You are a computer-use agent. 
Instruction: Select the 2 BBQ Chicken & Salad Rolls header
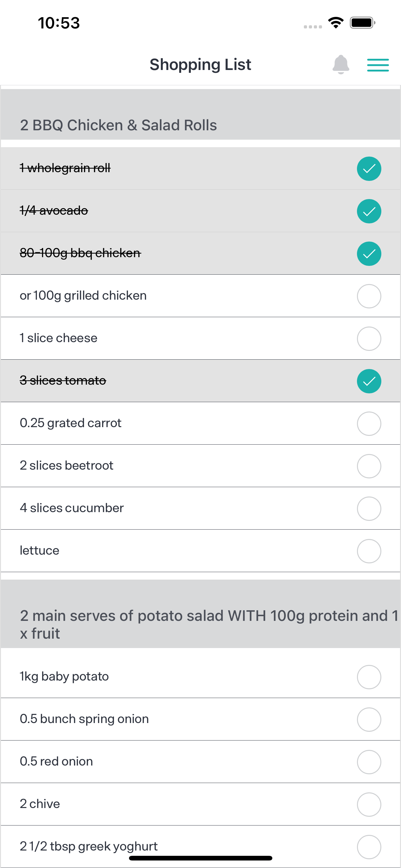200,115
